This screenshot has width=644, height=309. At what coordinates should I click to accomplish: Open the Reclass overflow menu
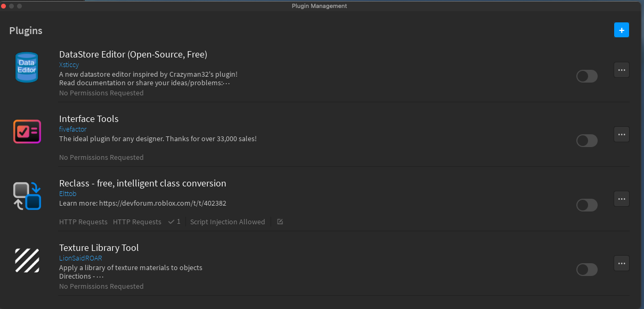tap(621, 199)
